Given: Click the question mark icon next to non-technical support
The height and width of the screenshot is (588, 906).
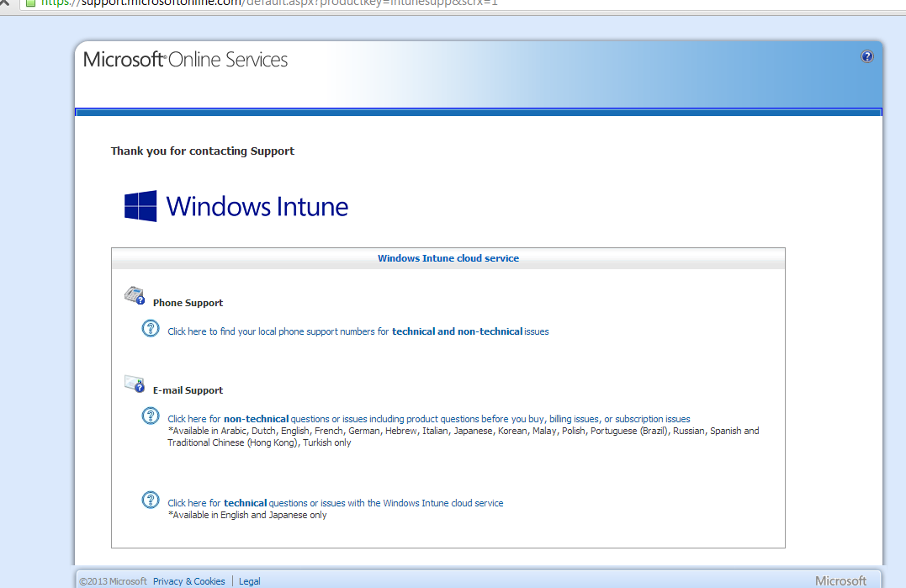Looking at the screenshot, I should [x=150, y=416].
